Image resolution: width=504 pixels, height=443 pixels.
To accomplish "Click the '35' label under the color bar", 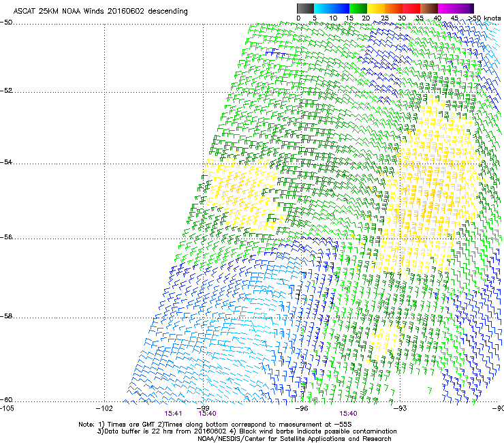I will tap(420, 18).
